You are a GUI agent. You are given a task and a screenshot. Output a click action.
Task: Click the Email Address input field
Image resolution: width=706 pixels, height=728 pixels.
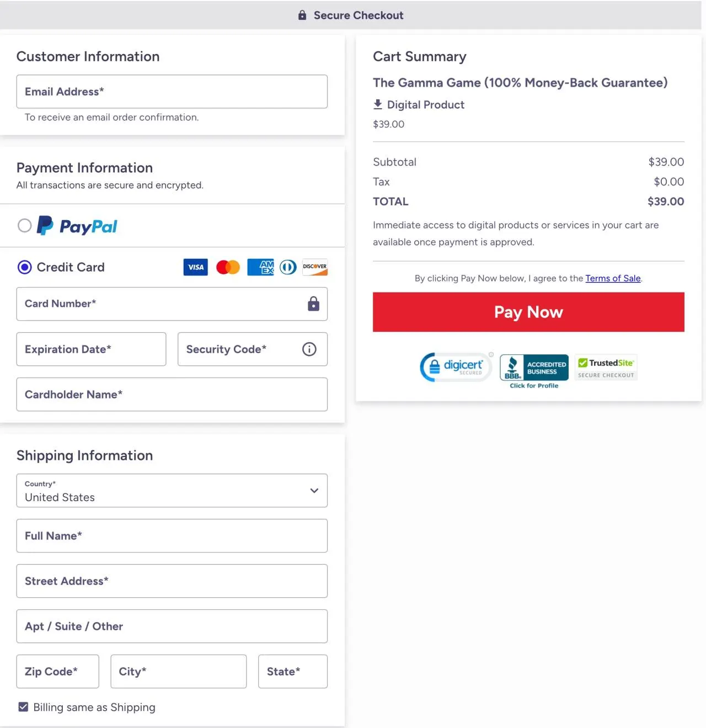pyautogui.click(x=172, y=92)
